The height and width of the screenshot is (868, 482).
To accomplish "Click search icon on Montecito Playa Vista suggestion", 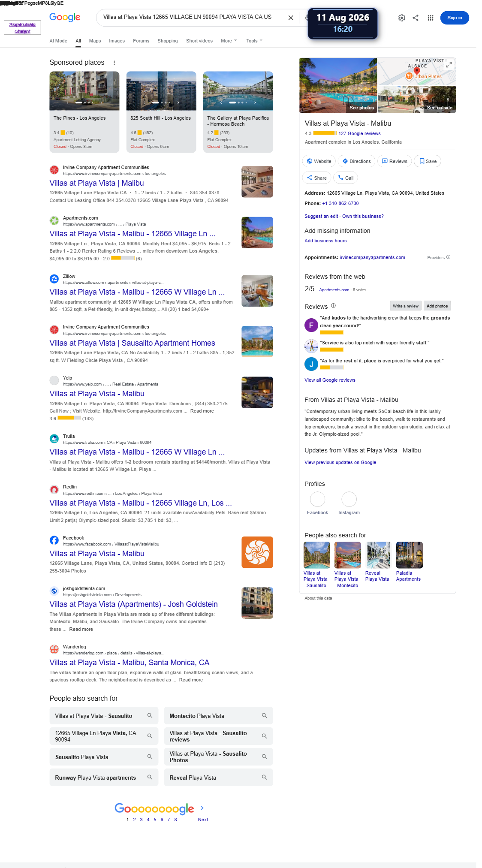I will pyautogui.click(x=264, y=716).
